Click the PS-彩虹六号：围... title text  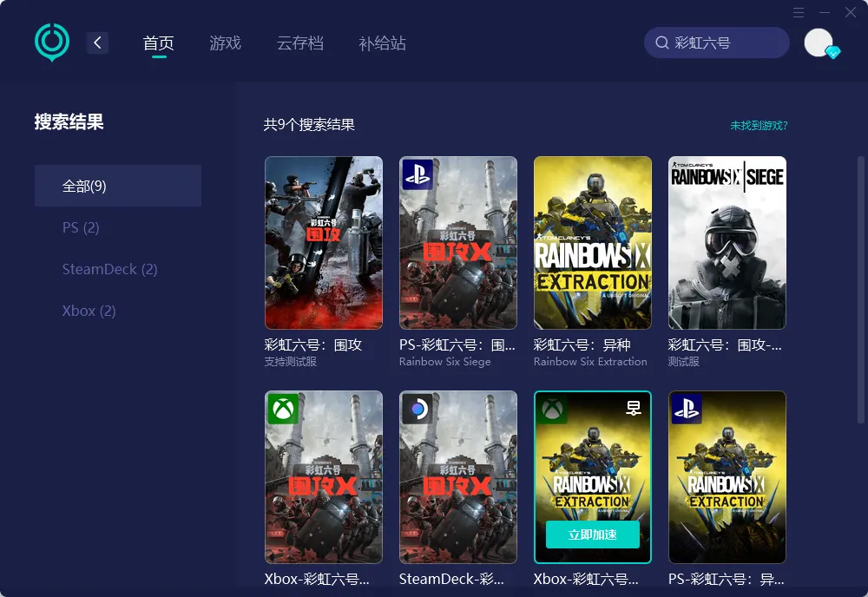point(457,344)
